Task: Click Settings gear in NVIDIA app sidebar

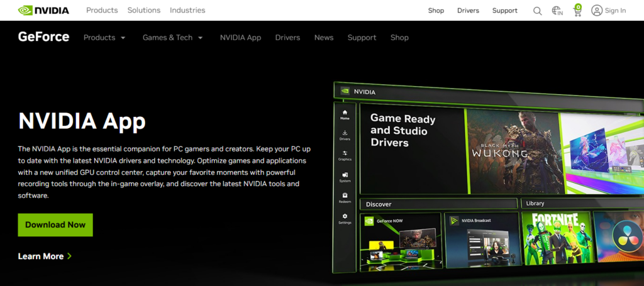Action: coord(345,216)
